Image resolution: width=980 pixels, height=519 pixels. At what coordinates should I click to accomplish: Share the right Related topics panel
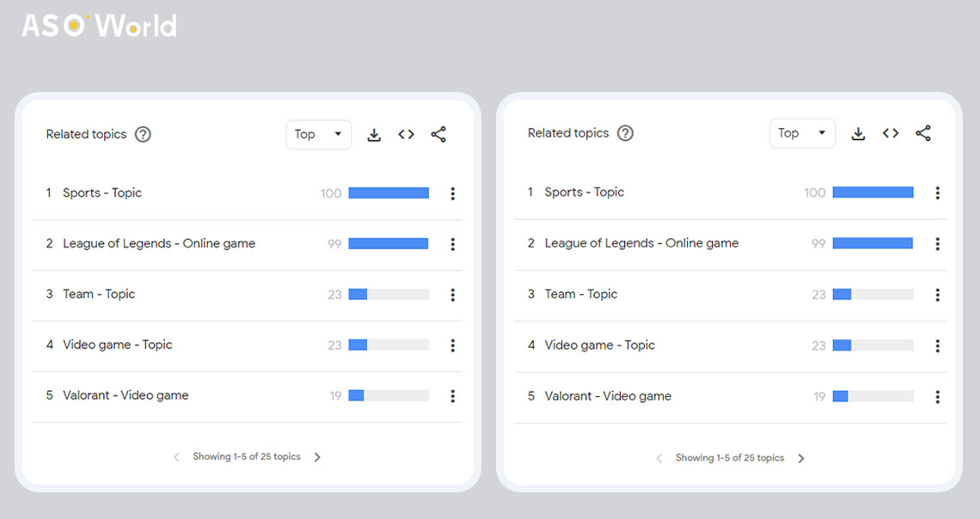point(923,133)
